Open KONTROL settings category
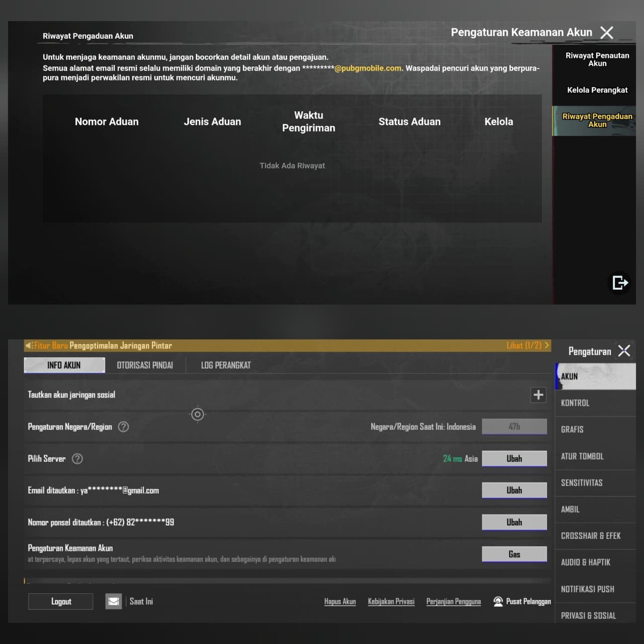Viewport: 644px width, 644px height. point(596,403)
